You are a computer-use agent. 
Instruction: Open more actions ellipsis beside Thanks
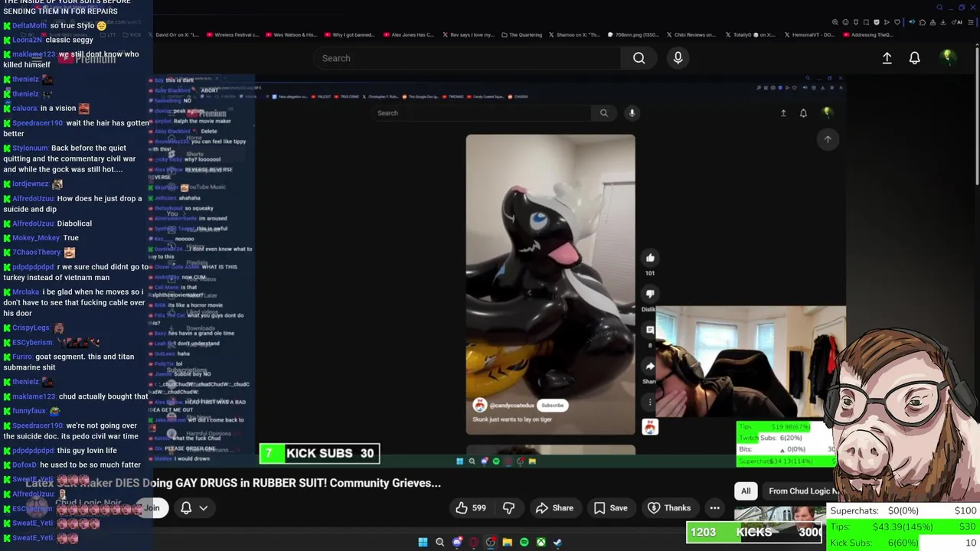pyautogui.click(x=714, y=507)
